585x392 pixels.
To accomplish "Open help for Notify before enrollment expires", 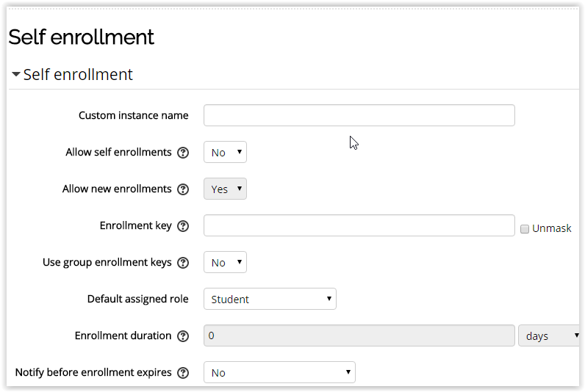I will pyautogui.click(x=183, y=373).
